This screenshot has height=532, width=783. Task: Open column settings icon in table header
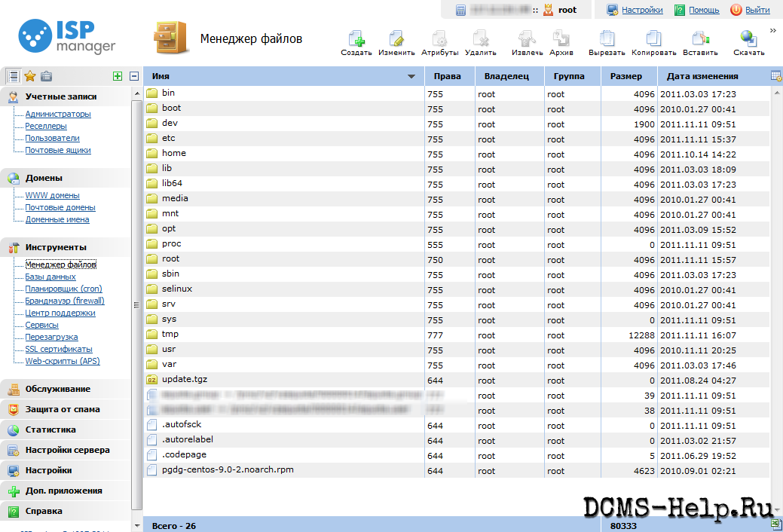(x=776, y=76)
